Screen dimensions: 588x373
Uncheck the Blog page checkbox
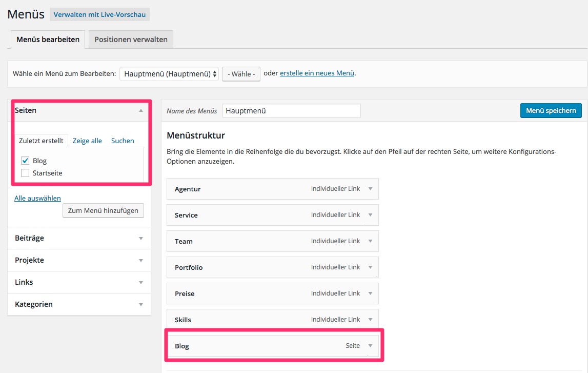pos(25,161)
